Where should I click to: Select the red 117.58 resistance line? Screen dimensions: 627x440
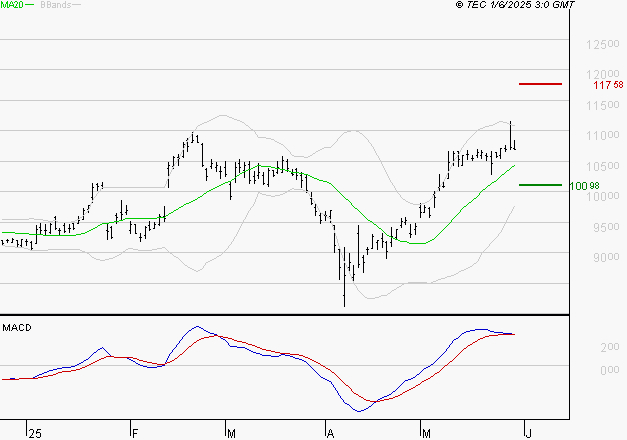pos(540,84)
